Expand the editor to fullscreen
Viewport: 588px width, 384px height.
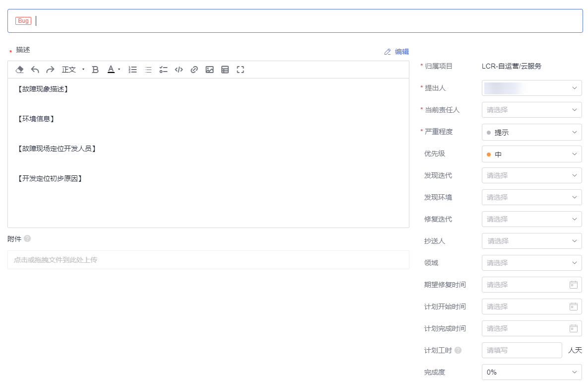240,70
